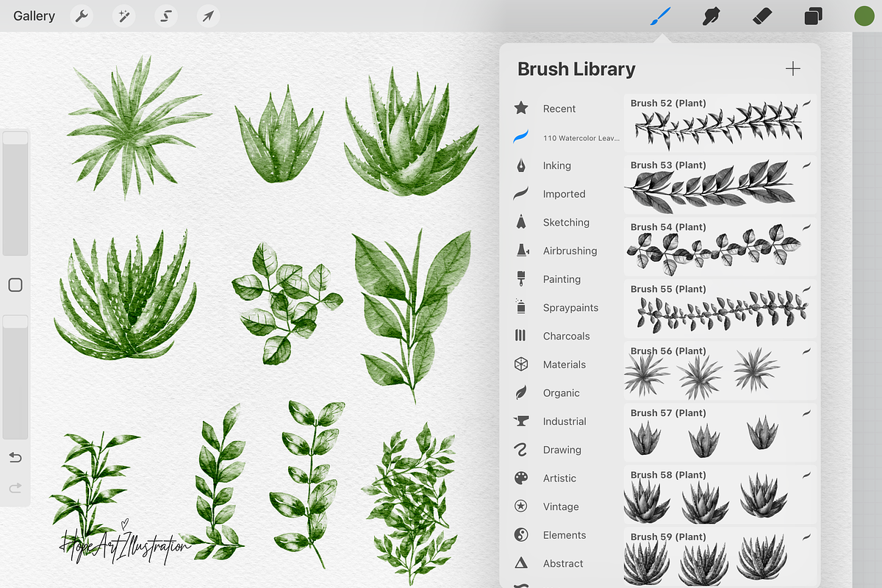The height and width of the screenshot is (588, 882).
Task: Activate the Selection tool
Action: pos(167,16)
